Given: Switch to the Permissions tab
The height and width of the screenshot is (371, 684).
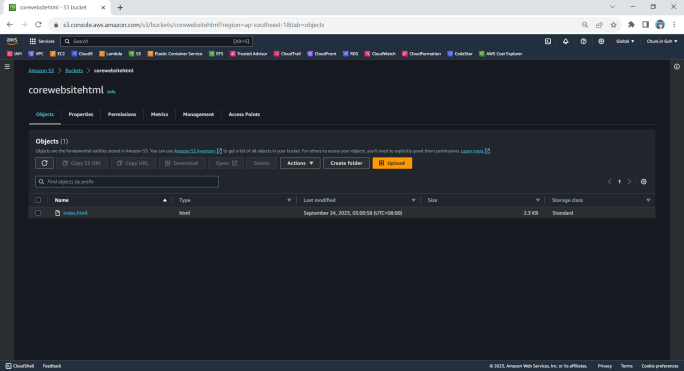Looking at the screenshot, I should click(x=122, y=114).
